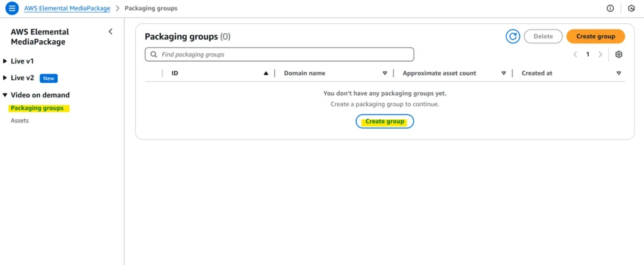
Task: Go to previous page of results
Action: tap(575, 54)
